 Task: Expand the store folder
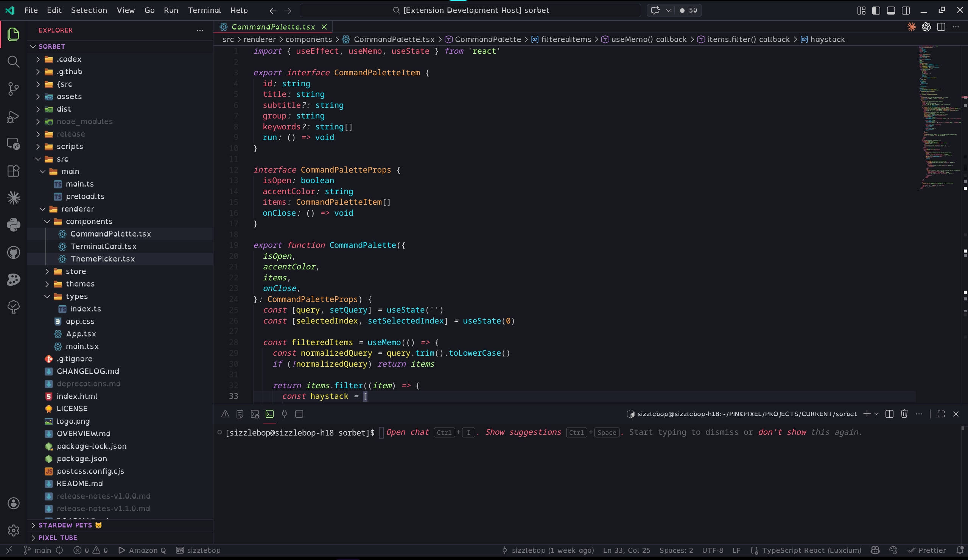76,271
